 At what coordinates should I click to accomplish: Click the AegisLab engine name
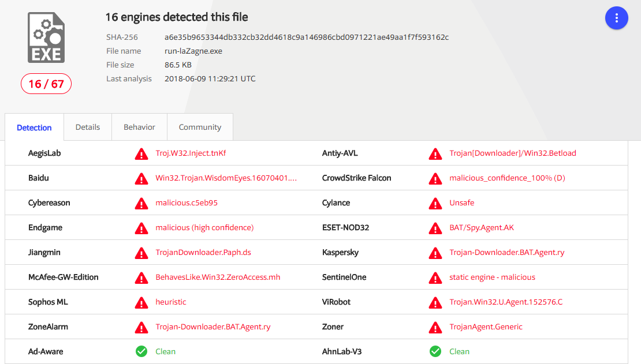(44, 153)
